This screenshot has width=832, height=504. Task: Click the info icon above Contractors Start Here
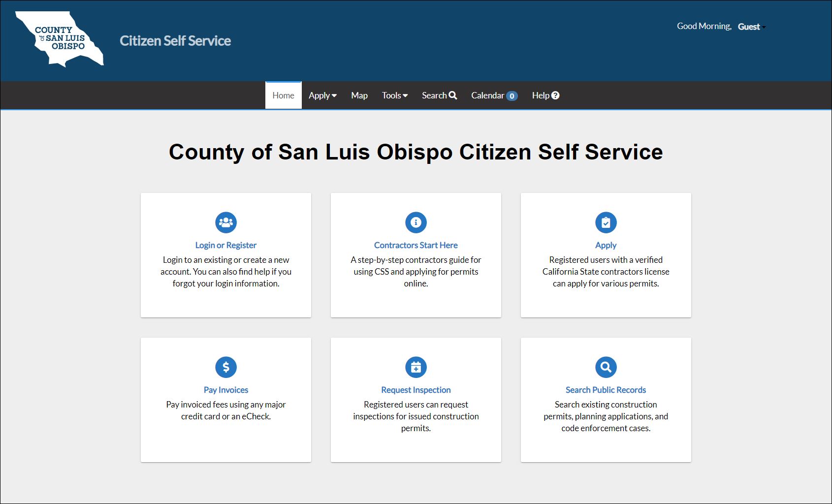[416, 222]
